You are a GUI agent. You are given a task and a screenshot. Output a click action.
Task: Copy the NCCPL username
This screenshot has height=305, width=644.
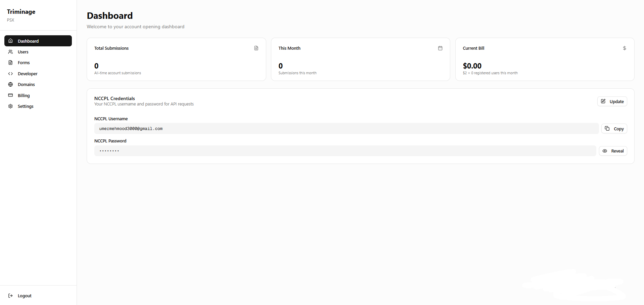coord(614,128)
